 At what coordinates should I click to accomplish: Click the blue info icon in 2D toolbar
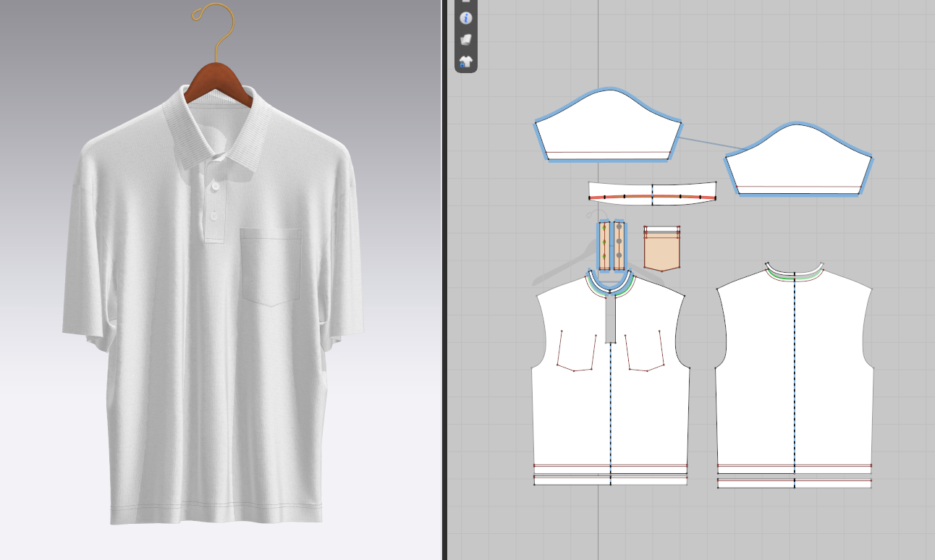pos(466,18)
